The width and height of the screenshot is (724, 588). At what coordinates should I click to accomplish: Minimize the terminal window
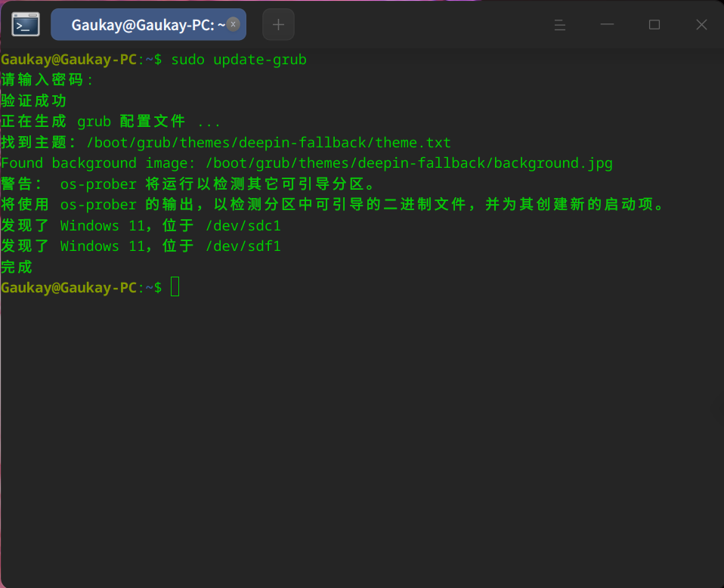[607, 24]
